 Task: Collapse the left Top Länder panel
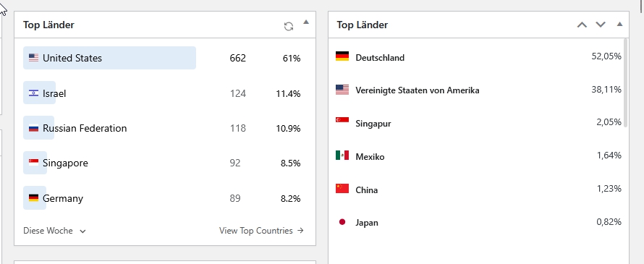click(x=306, y=22)
